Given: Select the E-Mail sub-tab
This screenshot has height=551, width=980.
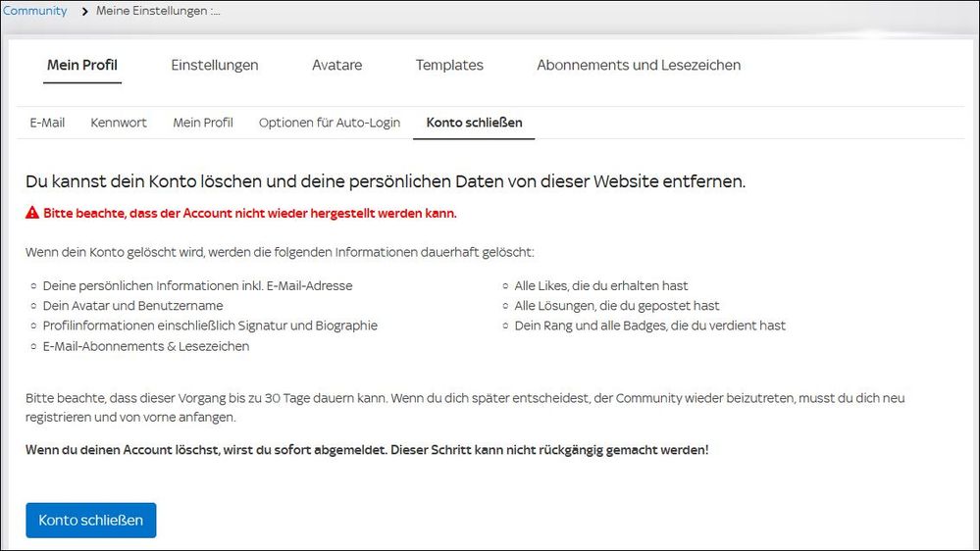Looking at the screenshot, I should 47,123.
